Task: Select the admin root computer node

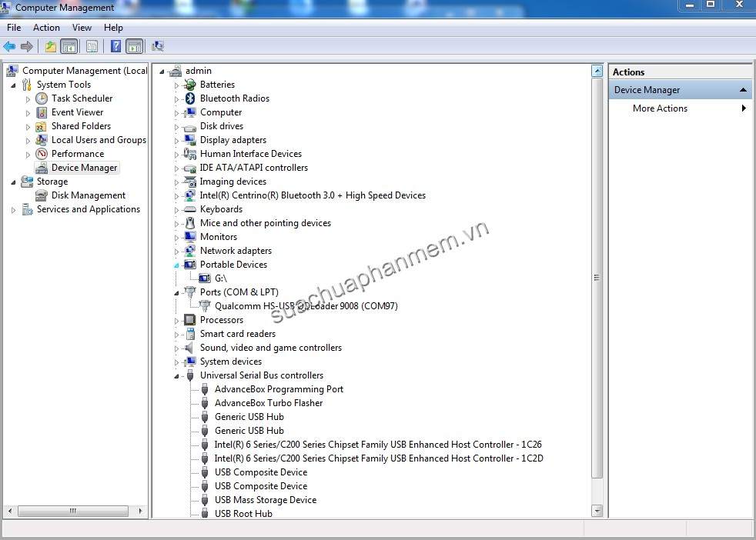Action: [x=198, y=71]
